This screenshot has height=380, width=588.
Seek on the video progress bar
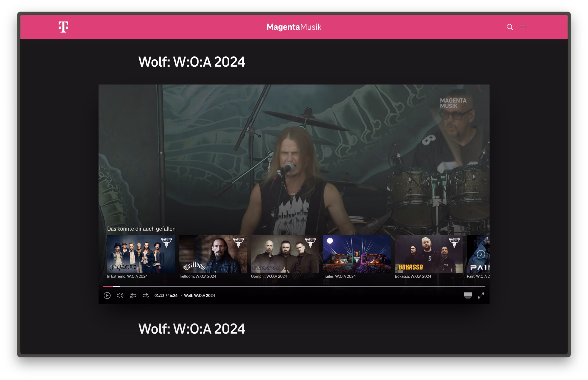tap(294, 286)
